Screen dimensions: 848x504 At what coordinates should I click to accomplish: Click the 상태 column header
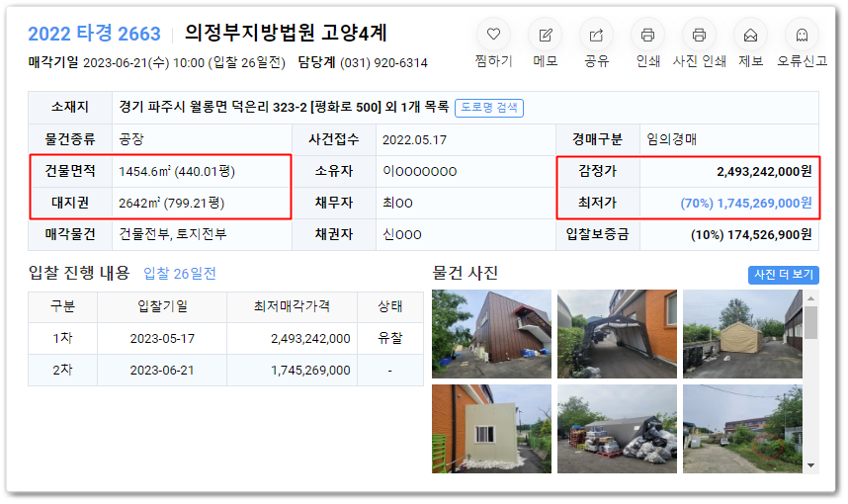[x=390, y=306]
